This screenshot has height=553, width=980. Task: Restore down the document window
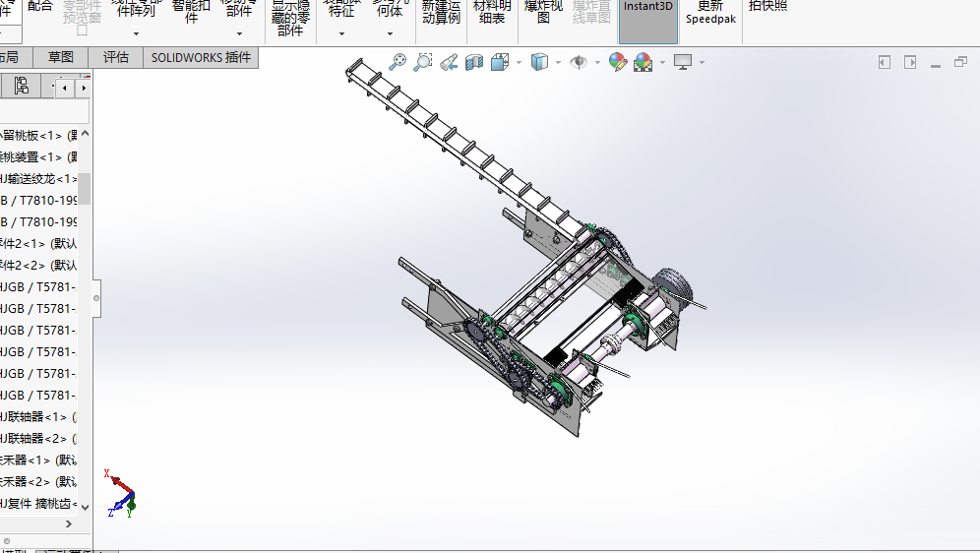pyautogui.click(x=960, y=62)
